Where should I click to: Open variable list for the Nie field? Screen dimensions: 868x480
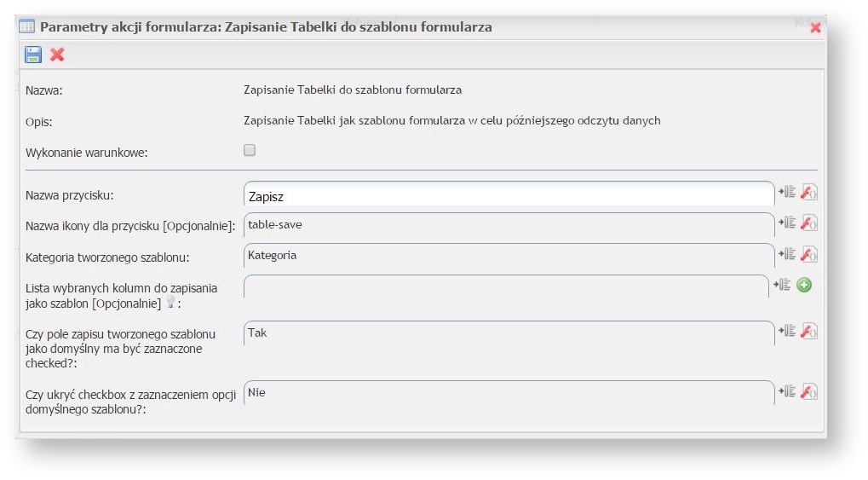coord(786,391)
